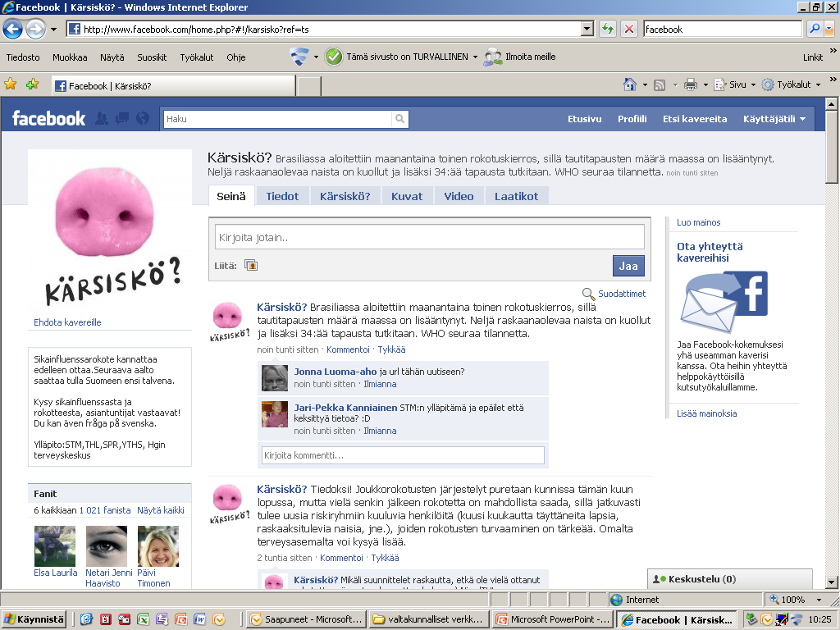Image resolution: width=840 pixels, height=630 pixels.
Task: Click the Käynnistä start button
Action: click(34, 619)
